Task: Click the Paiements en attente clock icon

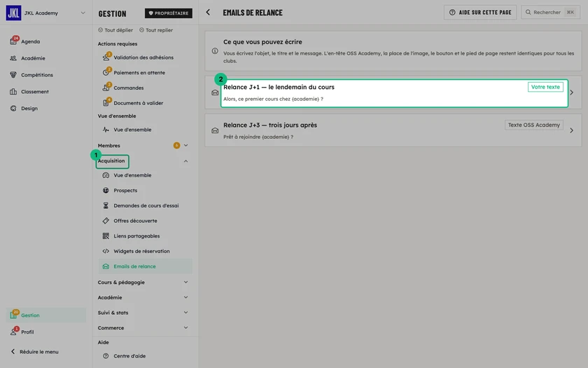Action: pos(106,72)
